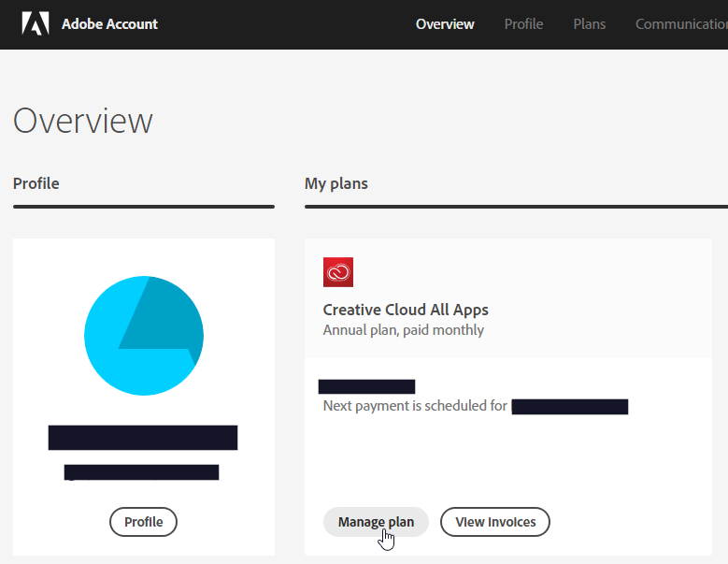Open the Profile tab in header
Screen dimensions: 728x564
[x=523, y=24]
